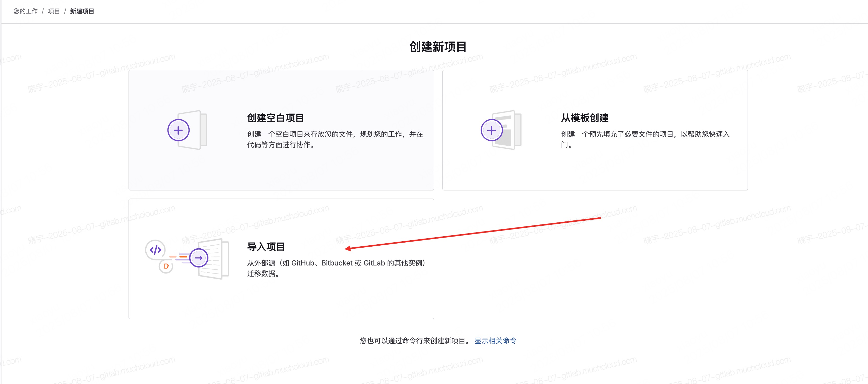868x384 pixels.
Task: Open the 从模板创建 heading
Action: [x=585, y=118]
